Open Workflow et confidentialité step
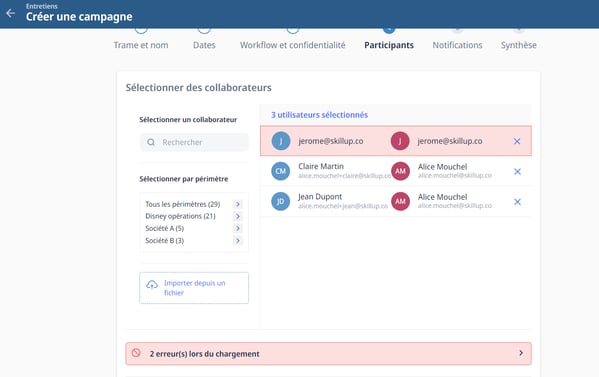 [x=293, y=45]
